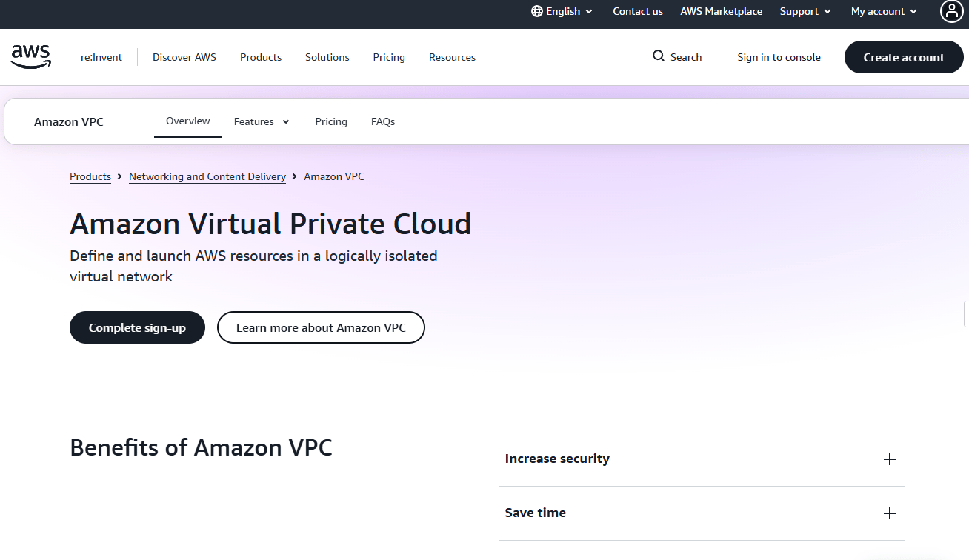Click the magnifying glass Search icon

[659, 56]
